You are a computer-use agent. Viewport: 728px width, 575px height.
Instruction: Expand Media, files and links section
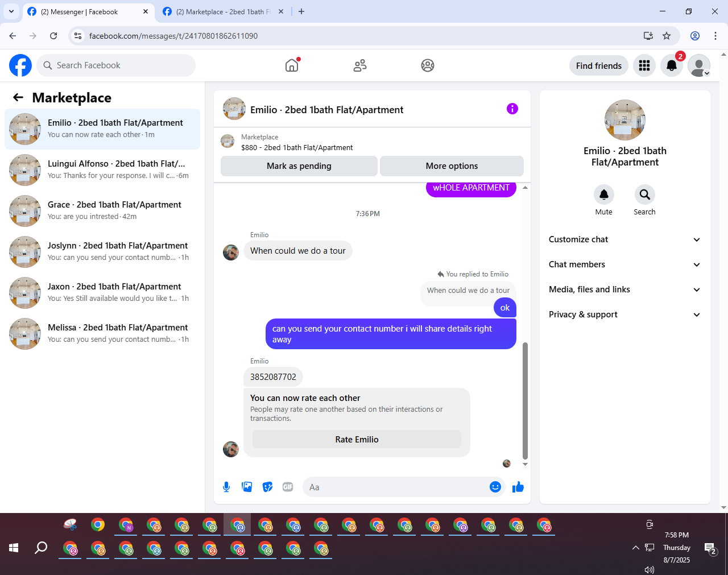625,289
